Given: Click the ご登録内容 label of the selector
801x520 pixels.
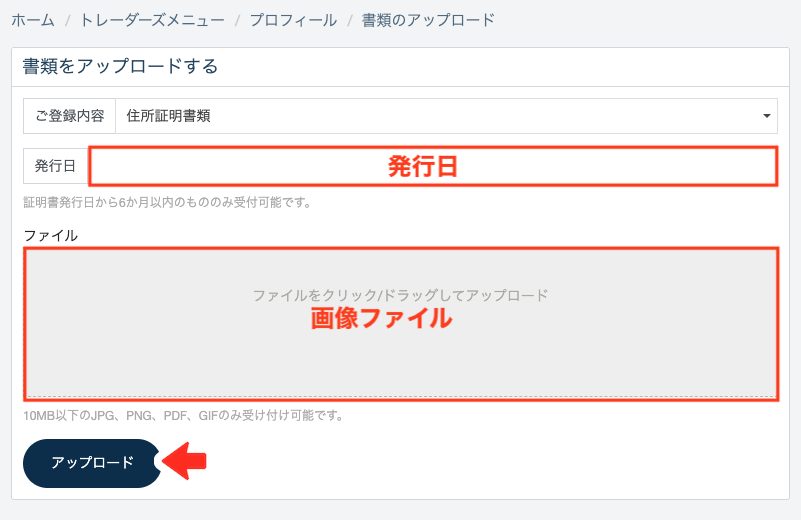Looking at the screenshot, I should pyautogui.click(x=69, y=116).
